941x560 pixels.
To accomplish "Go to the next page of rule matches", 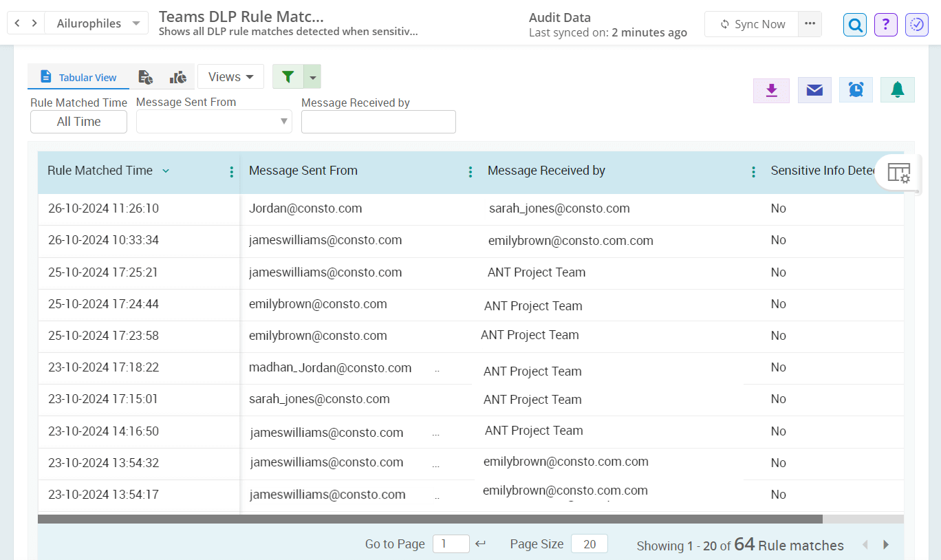I will point(886,544).
